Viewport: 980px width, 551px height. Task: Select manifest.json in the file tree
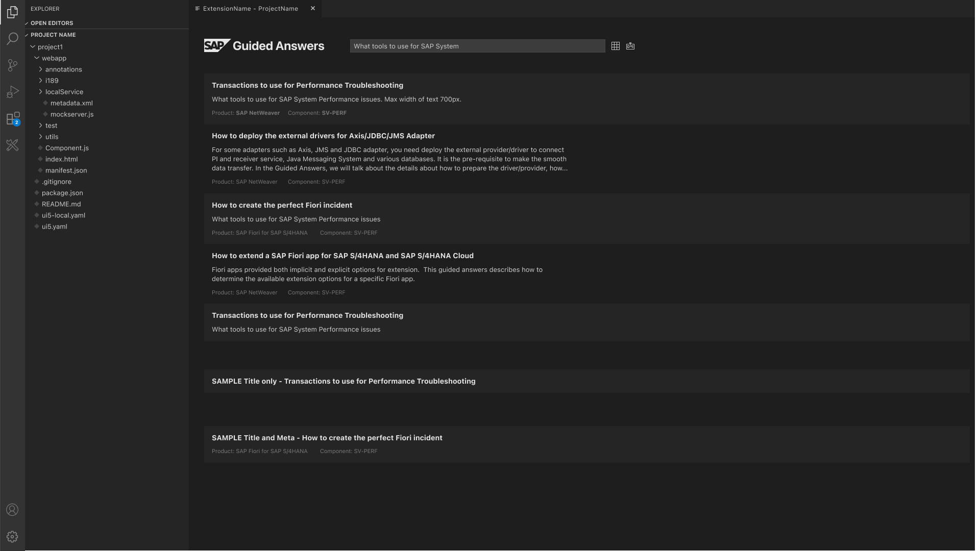(x=66, y=170)
